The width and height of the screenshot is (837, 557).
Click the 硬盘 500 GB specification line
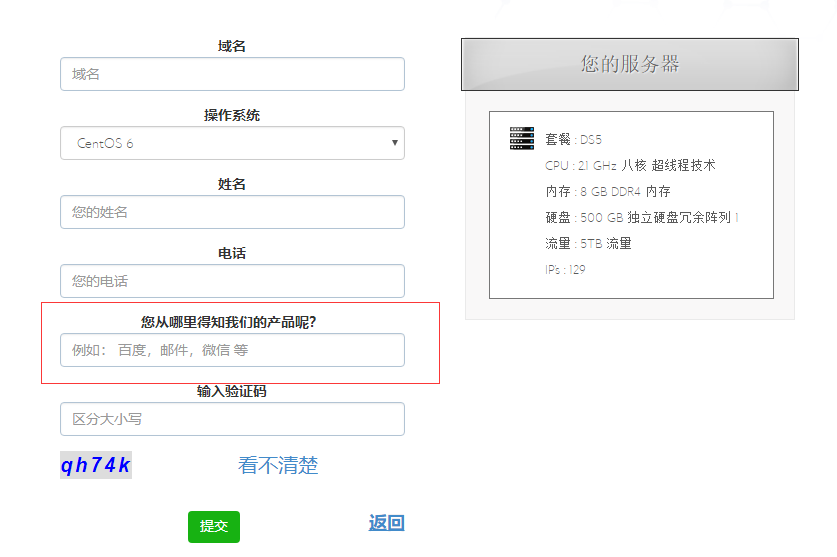tap(641, 217)
